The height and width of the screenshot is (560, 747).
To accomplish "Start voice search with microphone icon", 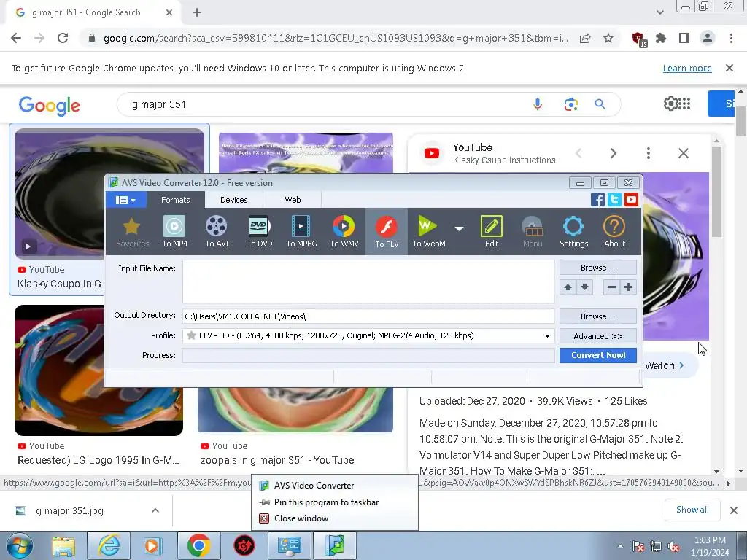I will [538, 104].
